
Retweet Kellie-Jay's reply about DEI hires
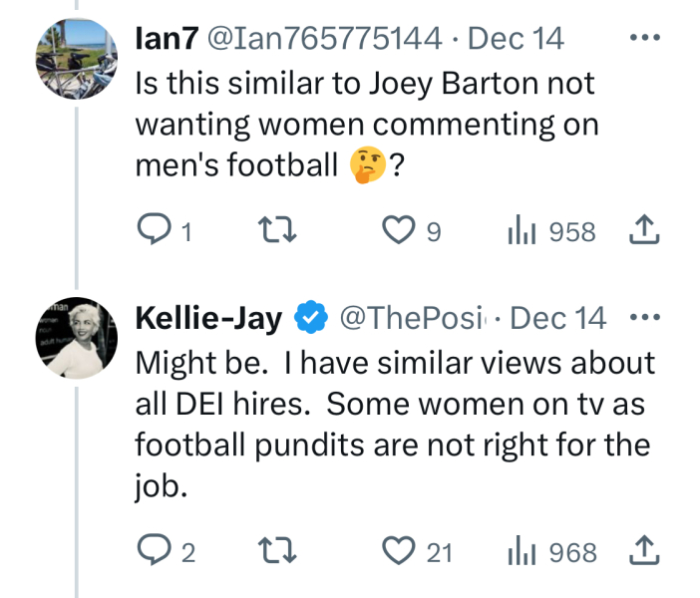(273, 550)
